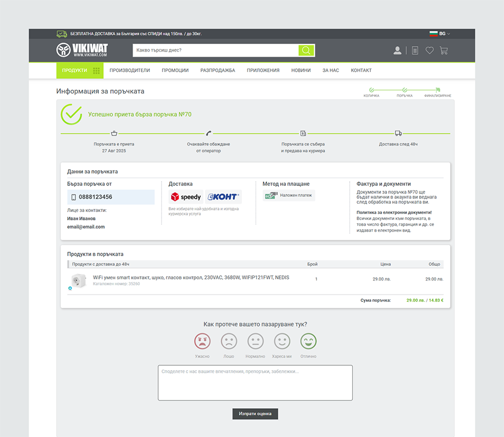Click the 'Изпрати оценка' button
Image resolution: width=504 pixels, height=437 pixels.
point(255,414)
